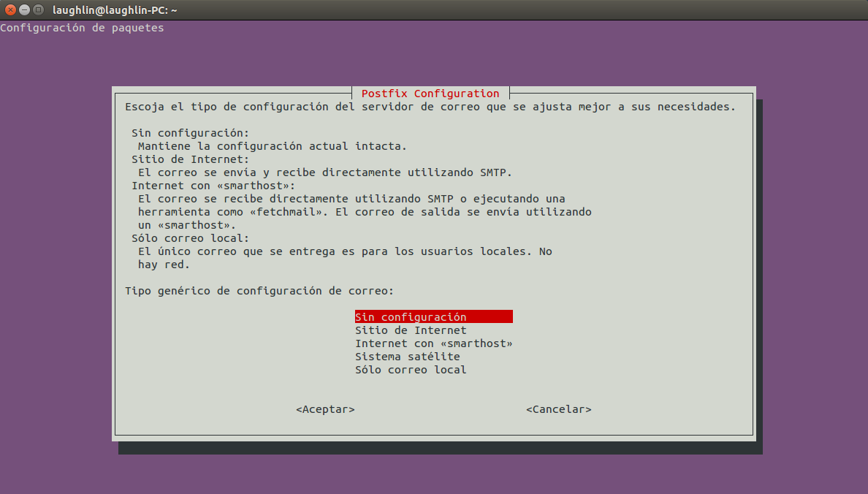Minimize the terminal window
The image size is (868, 494).
coord(24,9)
